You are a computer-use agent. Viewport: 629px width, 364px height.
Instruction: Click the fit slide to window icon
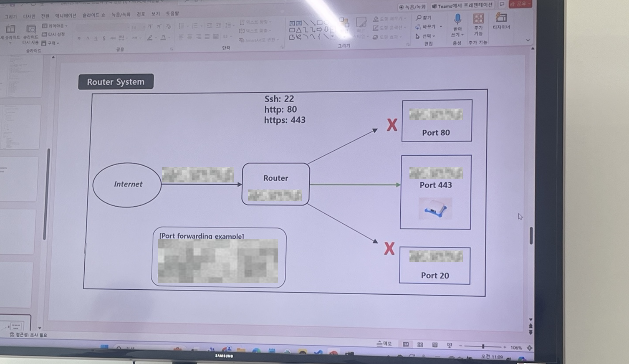tap(530, 348)
